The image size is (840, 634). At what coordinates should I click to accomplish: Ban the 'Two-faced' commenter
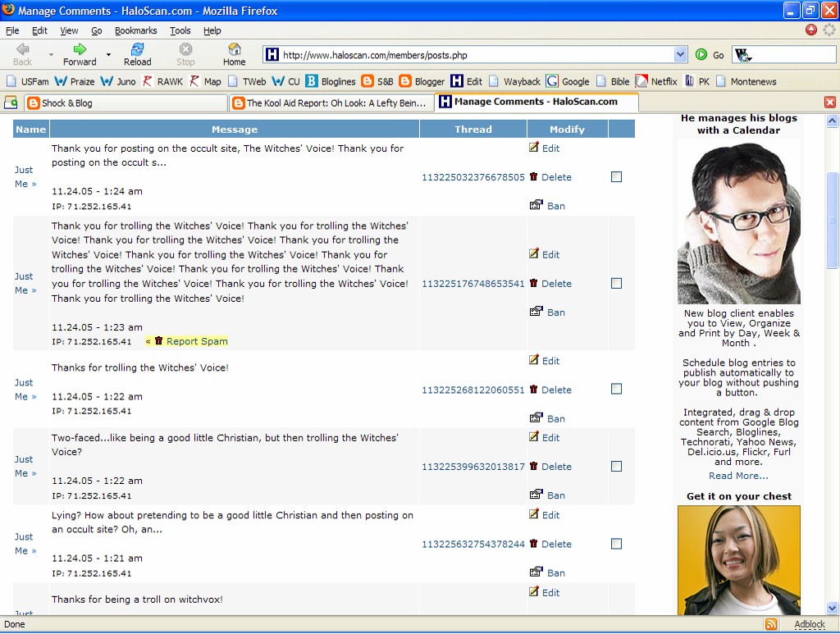coord(547,495)
